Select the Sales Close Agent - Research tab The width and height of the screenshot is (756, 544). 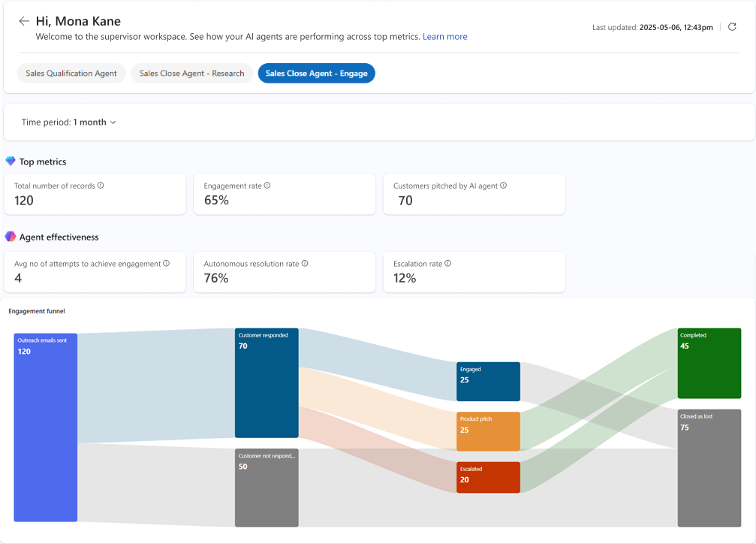pyautogui.click(x=191, y=73)
